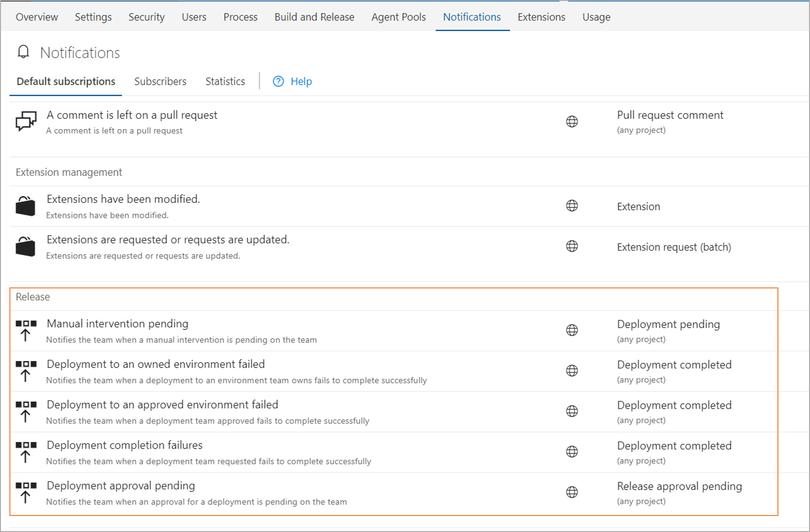This screenshot has width=810, height=532.
Task: Click globe icon for pull request comment row
Action: coord(572,122)
